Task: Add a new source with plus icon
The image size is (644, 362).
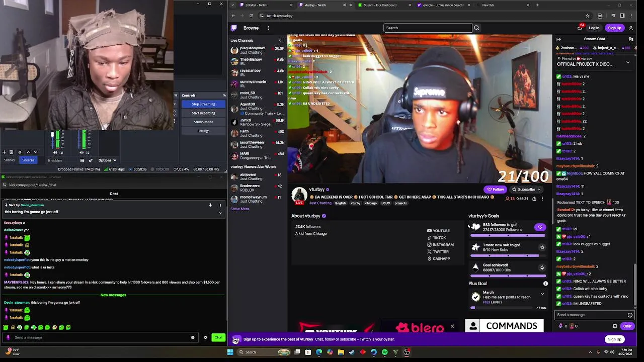Action: [4, 152]
